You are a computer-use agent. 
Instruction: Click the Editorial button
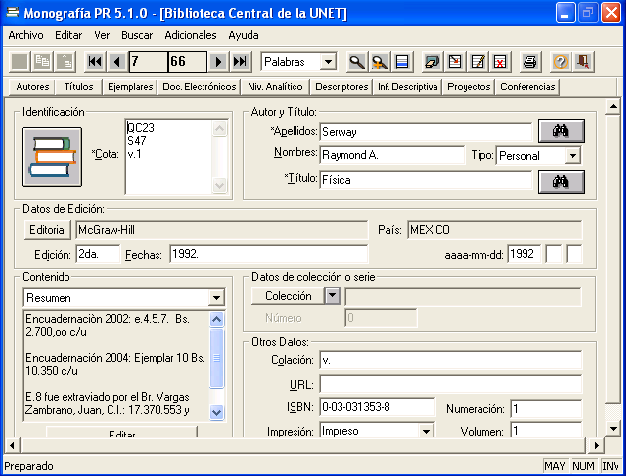pyautogui.click(x=47, y=230)
